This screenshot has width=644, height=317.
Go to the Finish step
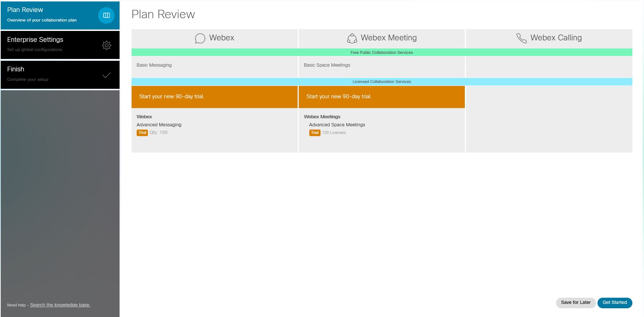60,75
